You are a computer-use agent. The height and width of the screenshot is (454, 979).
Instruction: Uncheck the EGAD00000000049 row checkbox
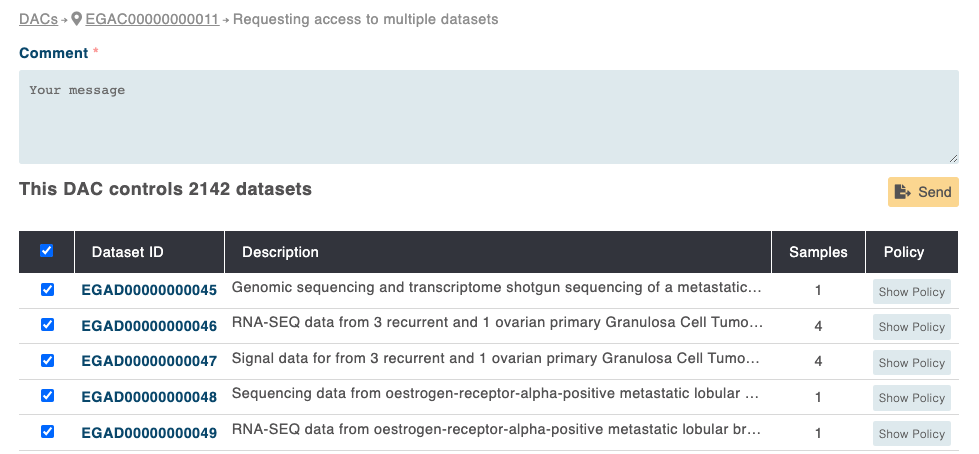(x=46, y=432)
